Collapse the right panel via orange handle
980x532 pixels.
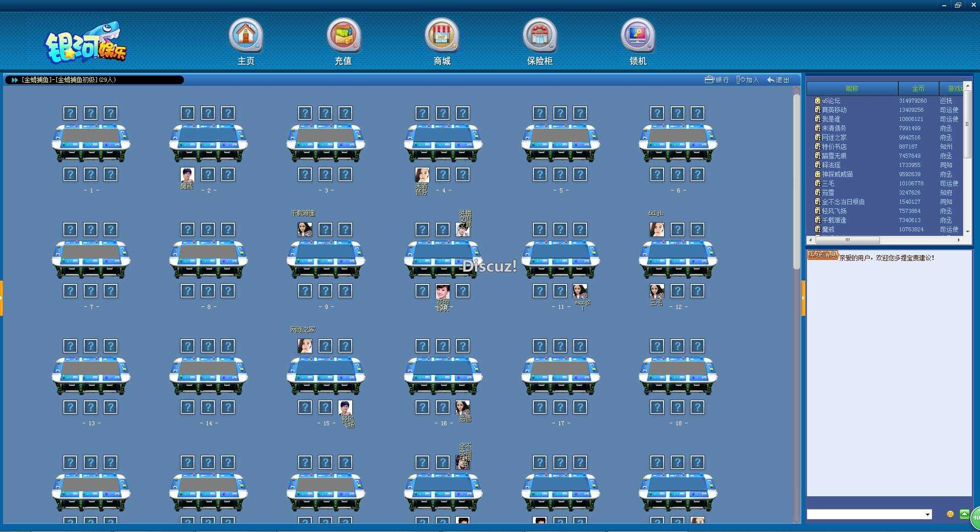803,298
